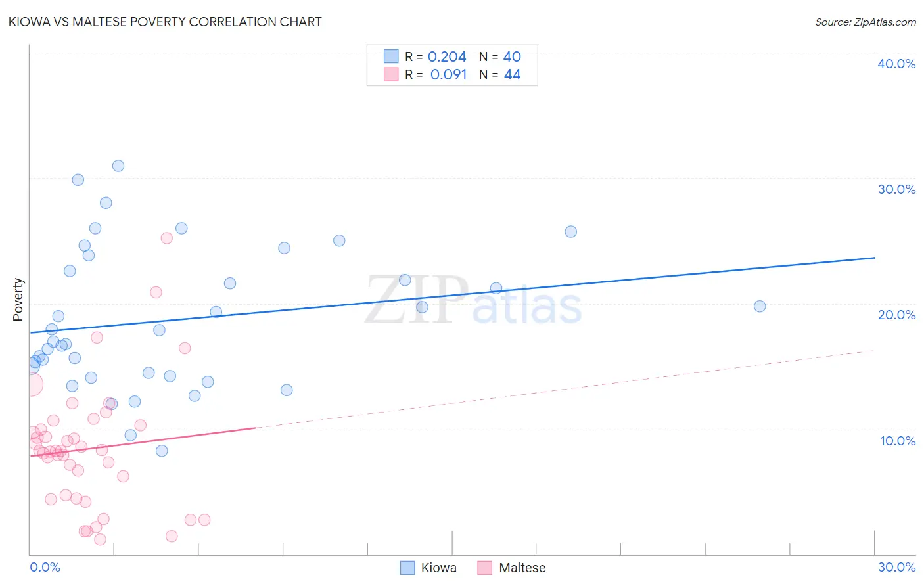Image resolution: width=924 pixels, height=586 pixels.
Task: Click the rightmost blue Kiowa data point
Action: [x=760, y=306]
